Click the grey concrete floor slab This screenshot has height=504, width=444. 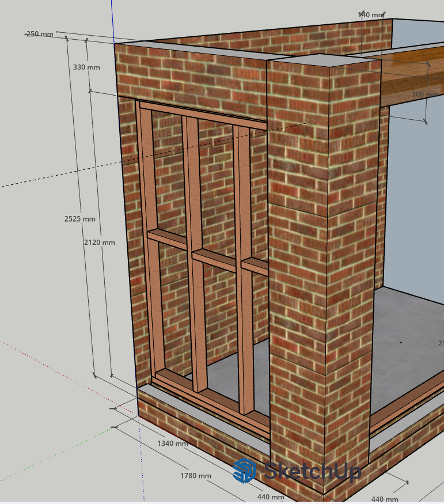pos(403,340)
